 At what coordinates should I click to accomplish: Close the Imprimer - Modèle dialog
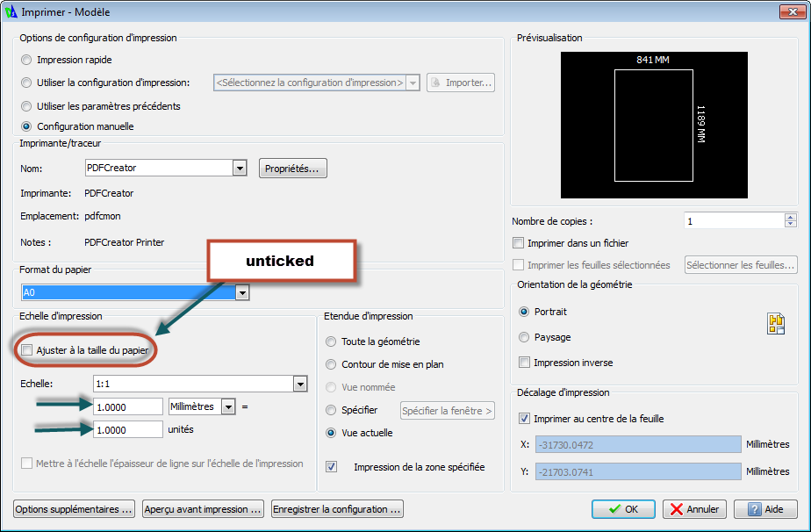793,11
